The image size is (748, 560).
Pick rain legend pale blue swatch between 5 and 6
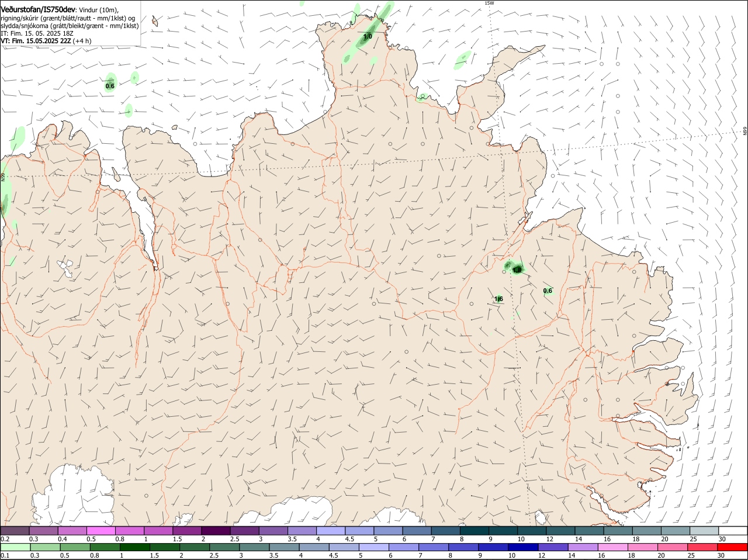374,547
